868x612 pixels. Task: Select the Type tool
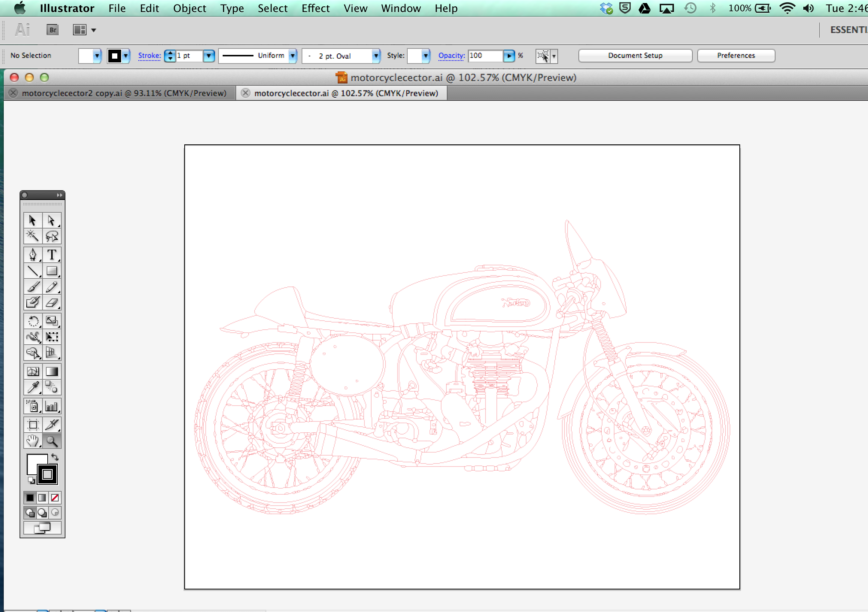52,254
